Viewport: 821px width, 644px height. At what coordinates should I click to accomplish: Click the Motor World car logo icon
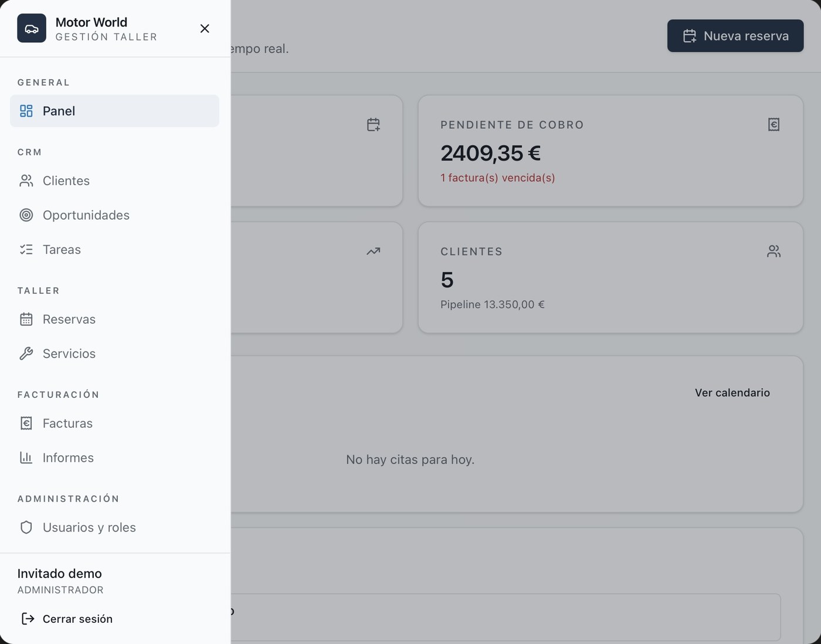tap(32, 29)
